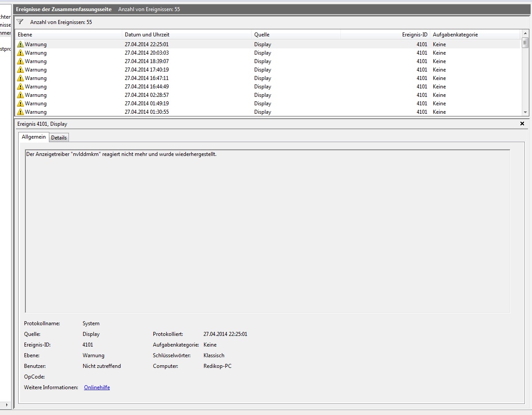This screenshot has width=532, height=415.
Task: Click warning icon of 02:28:57 event
Action: point(20,95)
